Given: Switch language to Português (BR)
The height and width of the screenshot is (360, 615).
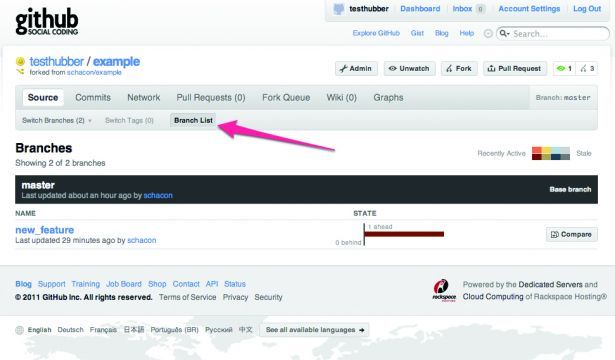Looking at the screenshot, I should [x=175, y=330].
